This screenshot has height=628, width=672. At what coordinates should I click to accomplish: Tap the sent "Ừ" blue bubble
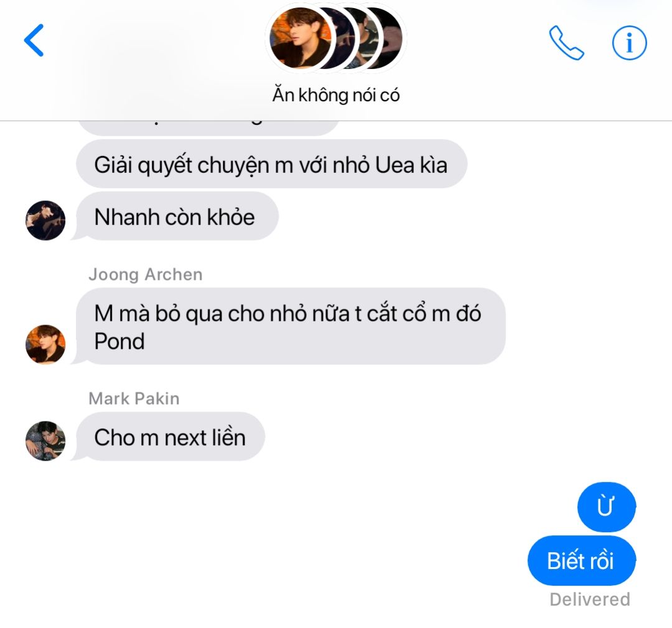[x=607, y=507]
